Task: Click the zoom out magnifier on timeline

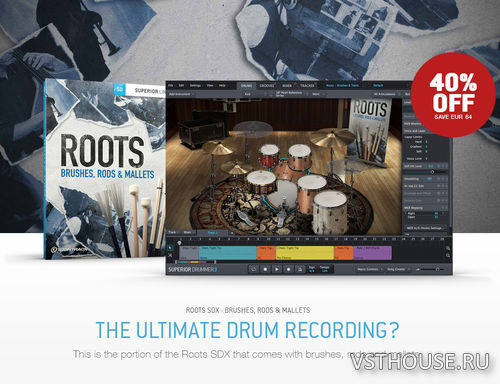Action: pos(448,256)
